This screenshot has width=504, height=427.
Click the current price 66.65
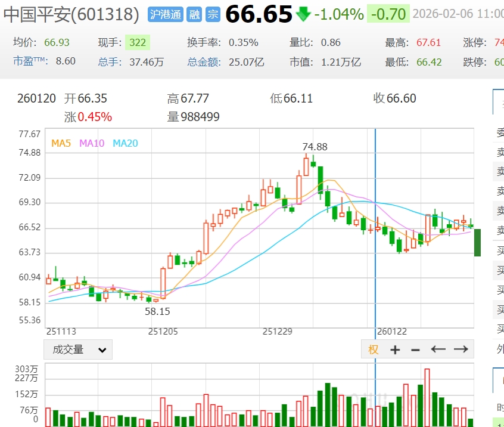(x=259, y=14)
